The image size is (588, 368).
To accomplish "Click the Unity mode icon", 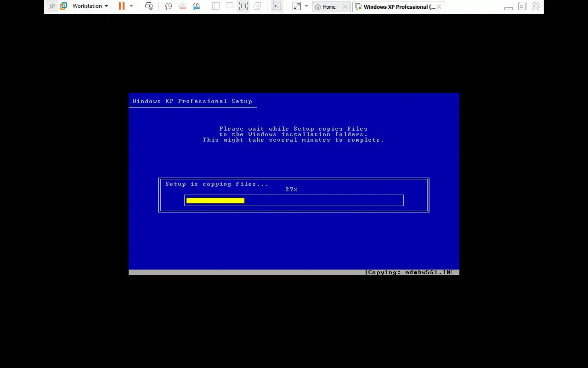I will 257,6.
